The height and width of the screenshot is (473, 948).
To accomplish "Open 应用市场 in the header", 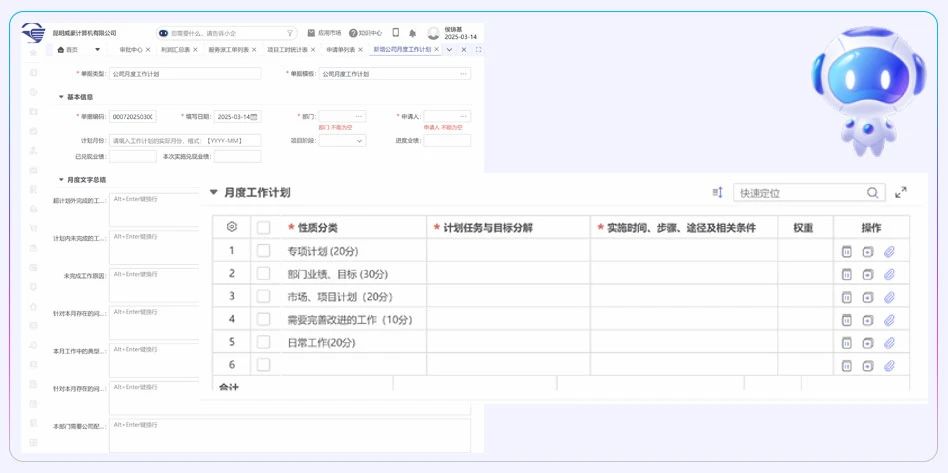I will click(x=324, y=33).
